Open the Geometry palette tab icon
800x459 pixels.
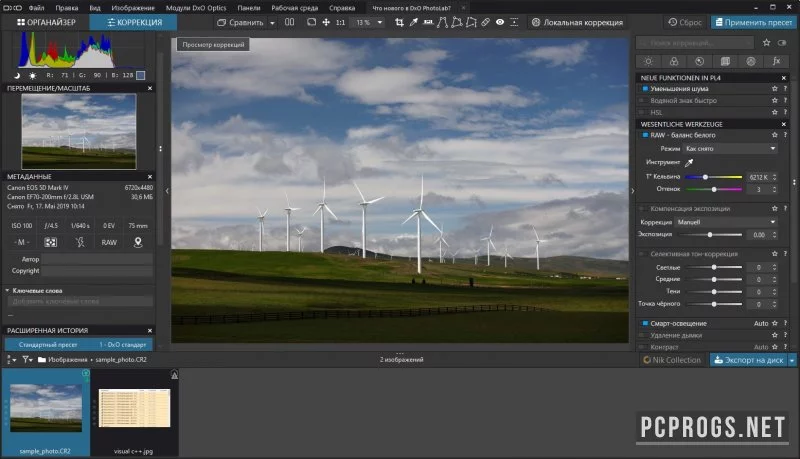[725, 61]
